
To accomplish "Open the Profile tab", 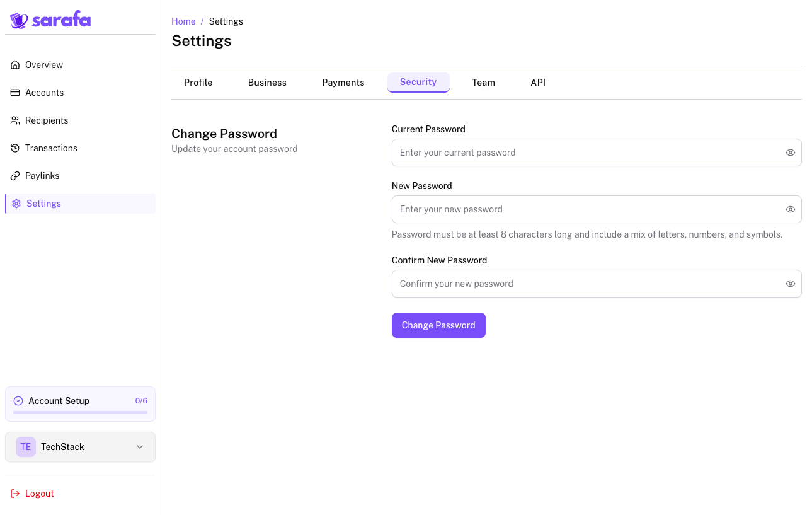I will pos(198,83).
